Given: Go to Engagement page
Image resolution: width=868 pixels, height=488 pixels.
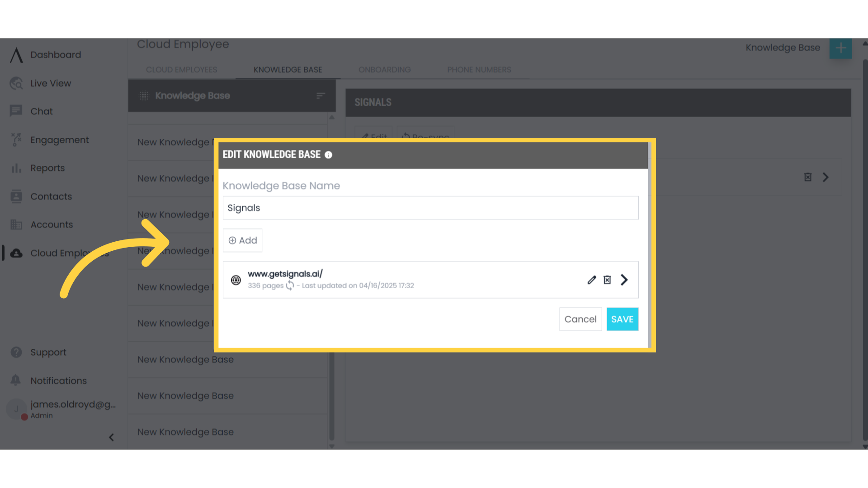Looking at the screenshot, I should tap(60, 140).
